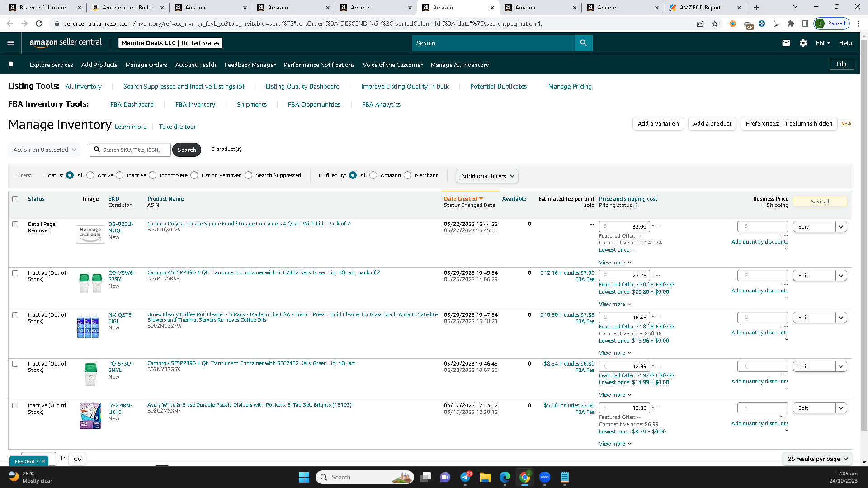Select the Active status radio button
The image size is (868, 488).
pos(90,175)
